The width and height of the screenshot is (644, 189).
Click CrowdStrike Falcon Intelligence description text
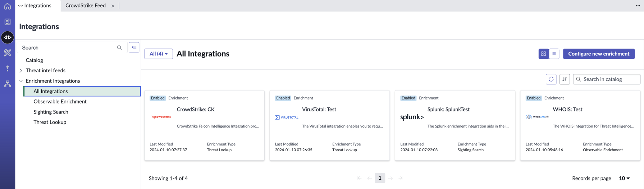[218, 126]
